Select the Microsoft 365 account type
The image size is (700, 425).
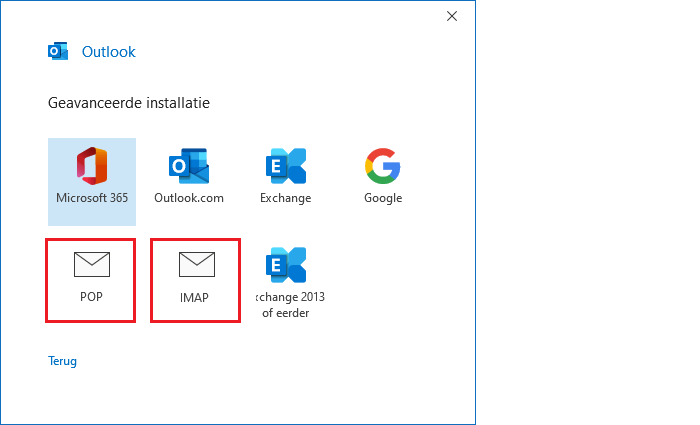click(92, 182)
